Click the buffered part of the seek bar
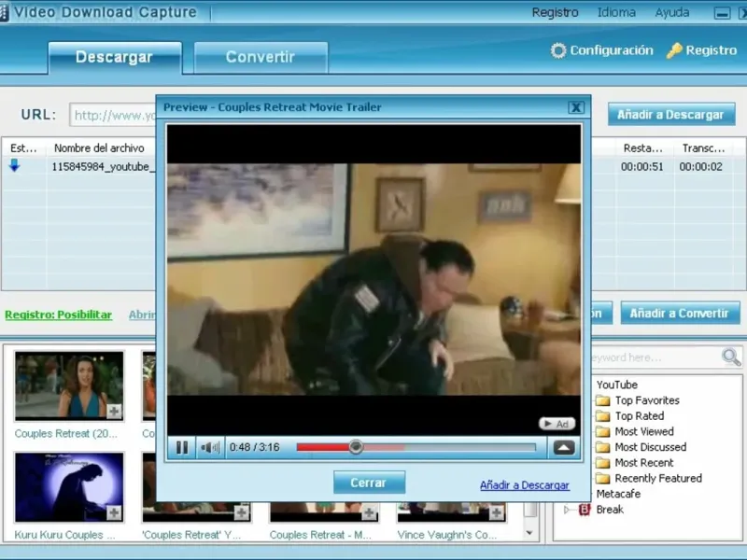This screenshot has width=747, height=560. [x=384, y=448]
